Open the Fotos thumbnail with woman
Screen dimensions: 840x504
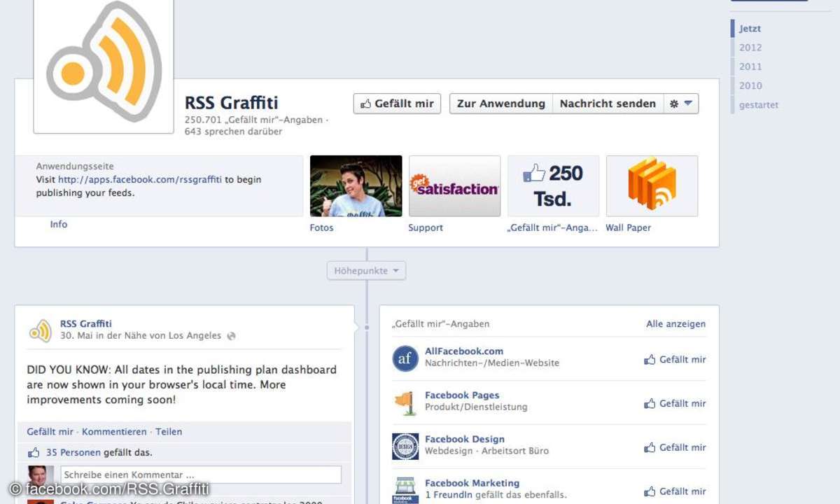(x=356, y=186)
